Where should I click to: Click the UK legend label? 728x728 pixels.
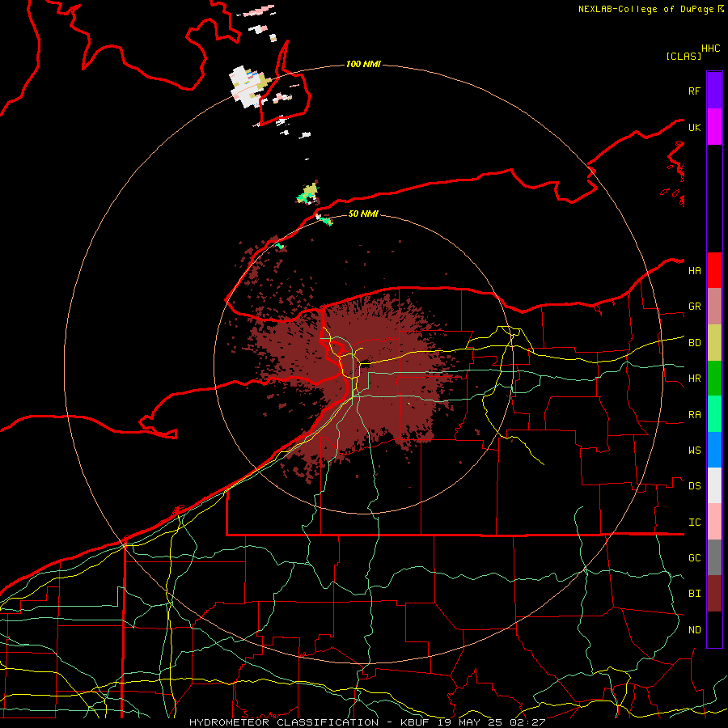tap(694, 127)
